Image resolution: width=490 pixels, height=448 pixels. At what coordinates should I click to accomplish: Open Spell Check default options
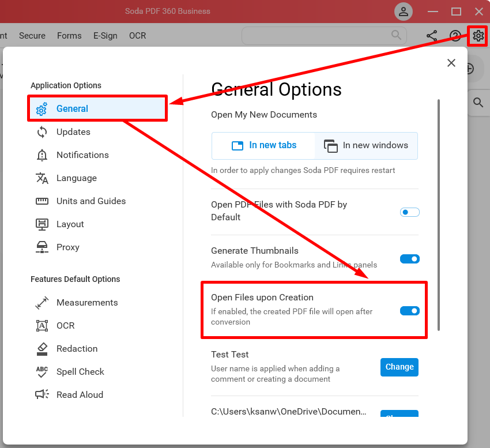pyautogui.click(x=80, y=372)
